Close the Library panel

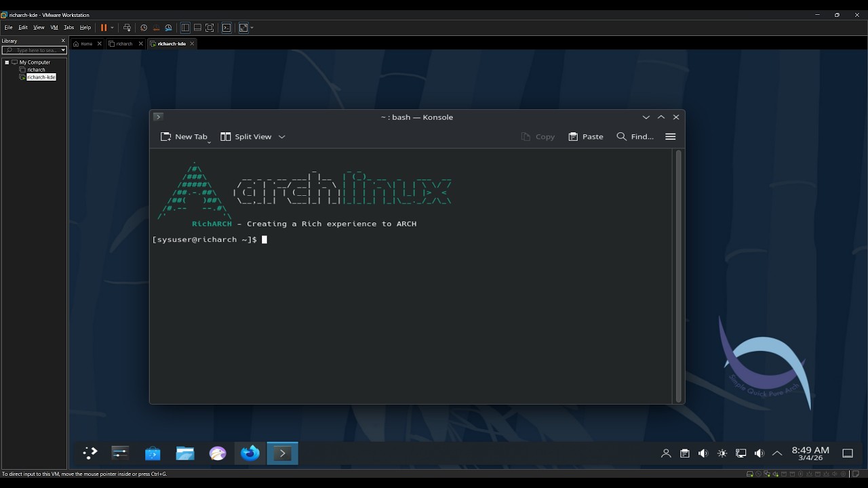point(63,41)
